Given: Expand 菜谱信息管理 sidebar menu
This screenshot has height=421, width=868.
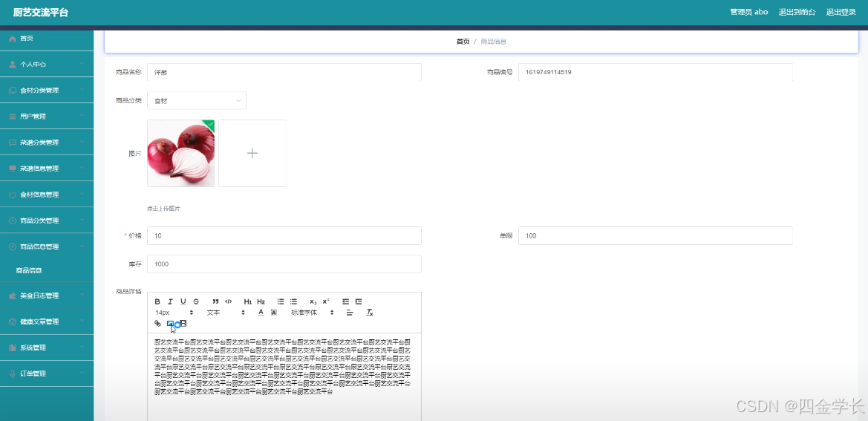Looking at the screenshot, I should point(47,169).
